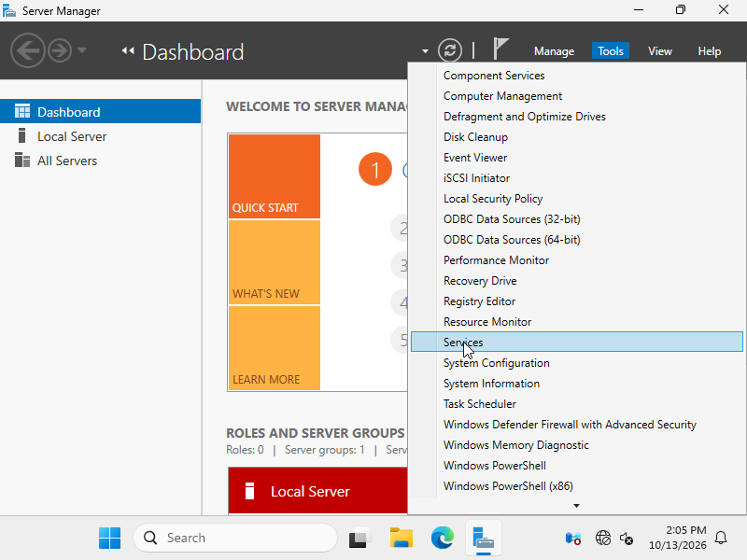
Task: Select the WHAT'S NEW tile
Action: pos(275,262)
